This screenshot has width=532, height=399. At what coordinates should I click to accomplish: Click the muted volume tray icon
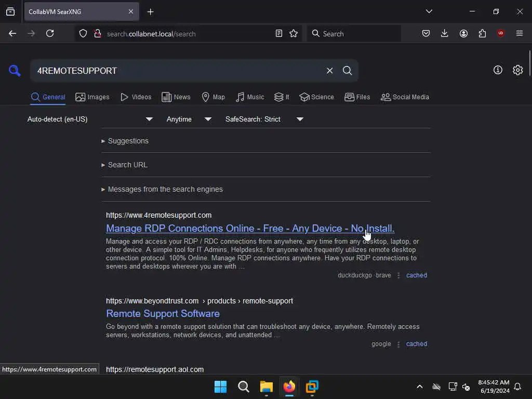(466, 387)
